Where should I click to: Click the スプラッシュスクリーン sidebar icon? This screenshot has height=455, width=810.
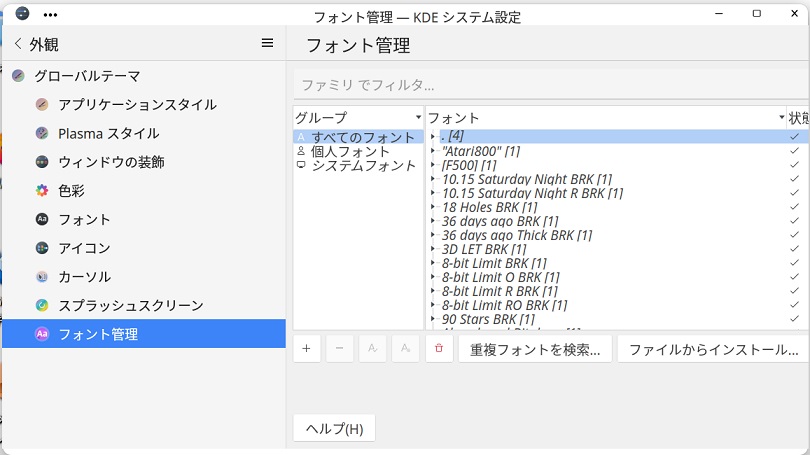(42, 305)
